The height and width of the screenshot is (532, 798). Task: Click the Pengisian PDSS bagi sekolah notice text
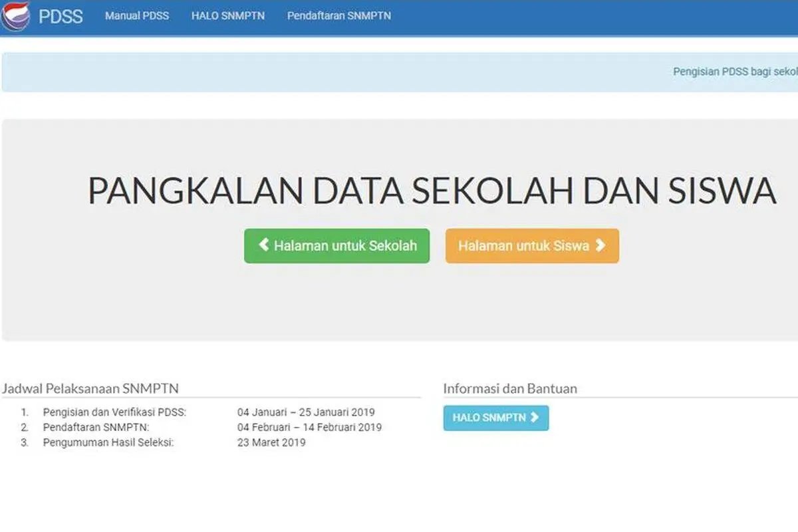point(735,72)
